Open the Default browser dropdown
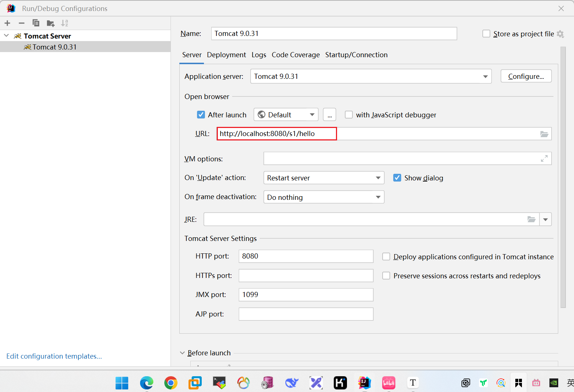574x392 pixels. pyautogui.click(x=286, y=115)
